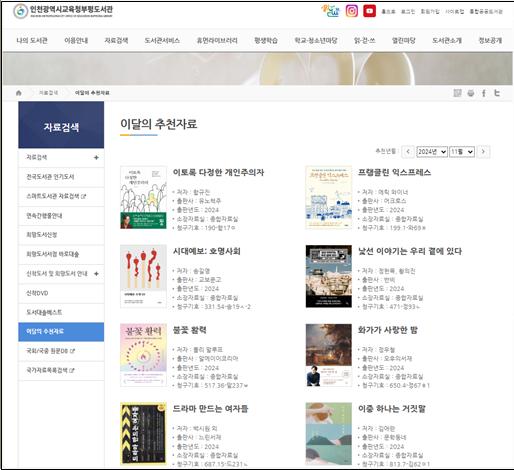Open 열린마당 main menu
Image resolution: width=514 pixels, height=470 pixels.
(x=404, y=41)
